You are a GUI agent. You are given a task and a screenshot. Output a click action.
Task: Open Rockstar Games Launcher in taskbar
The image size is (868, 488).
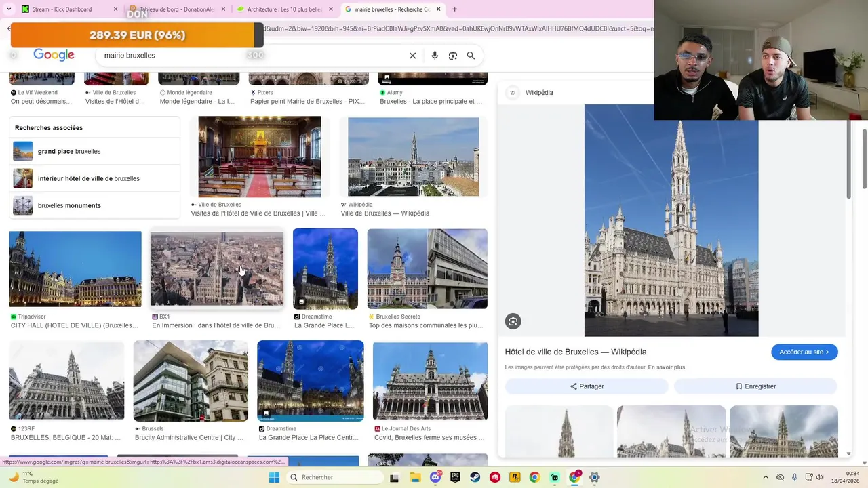[515, 477]
